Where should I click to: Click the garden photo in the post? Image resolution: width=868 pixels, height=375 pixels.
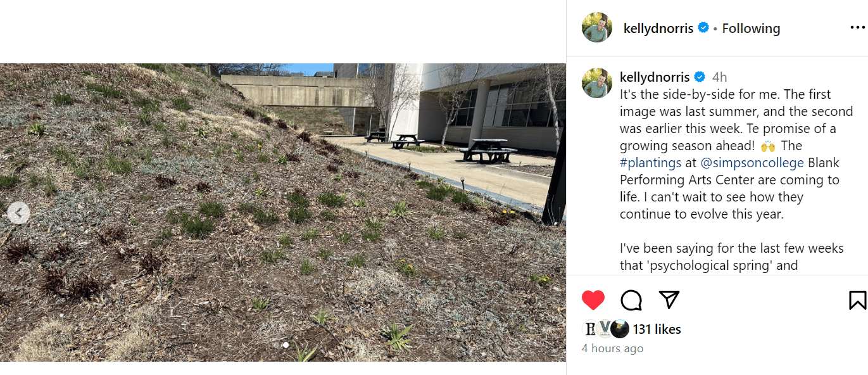283,212
